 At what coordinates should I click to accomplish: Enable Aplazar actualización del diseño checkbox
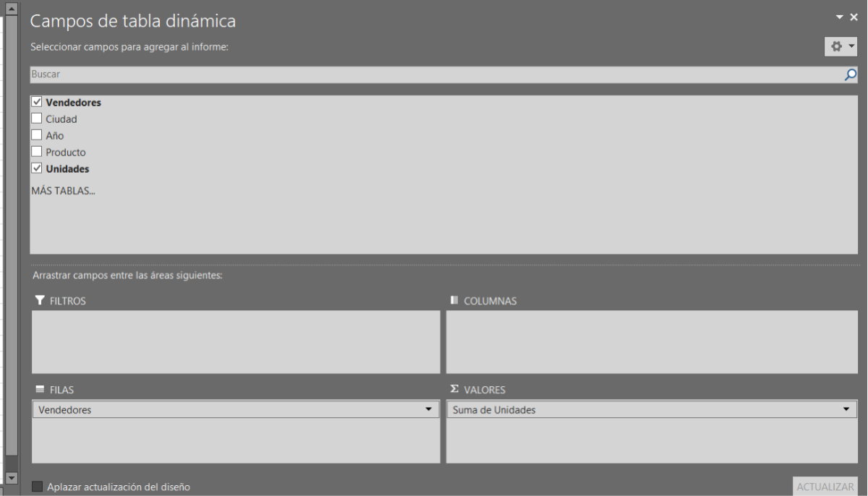pos(38,487)
